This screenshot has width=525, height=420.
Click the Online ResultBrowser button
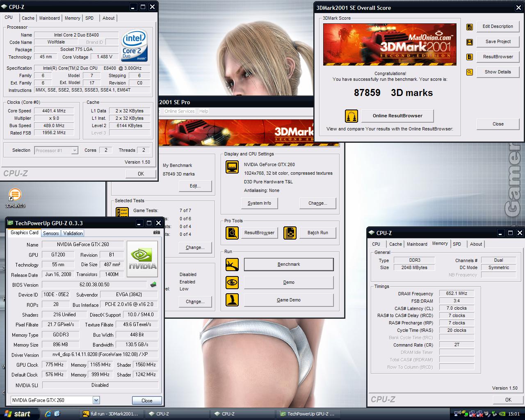(x=397, y=116)
